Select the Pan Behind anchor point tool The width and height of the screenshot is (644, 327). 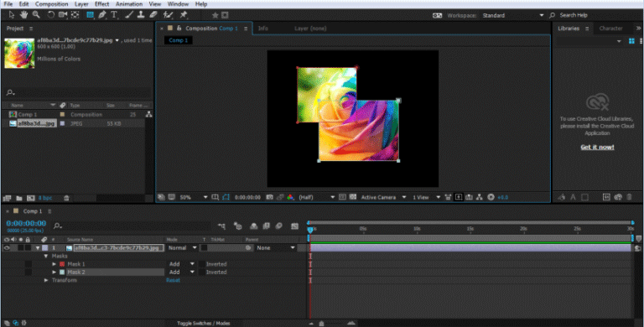pos(75,15)
